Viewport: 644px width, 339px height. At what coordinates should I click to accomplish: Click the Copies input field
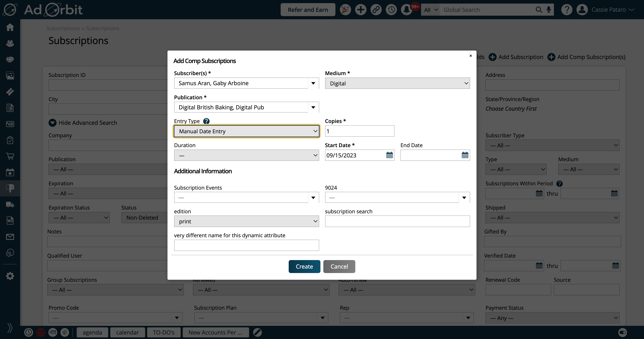pyautogui.click(x=360, y=131)
